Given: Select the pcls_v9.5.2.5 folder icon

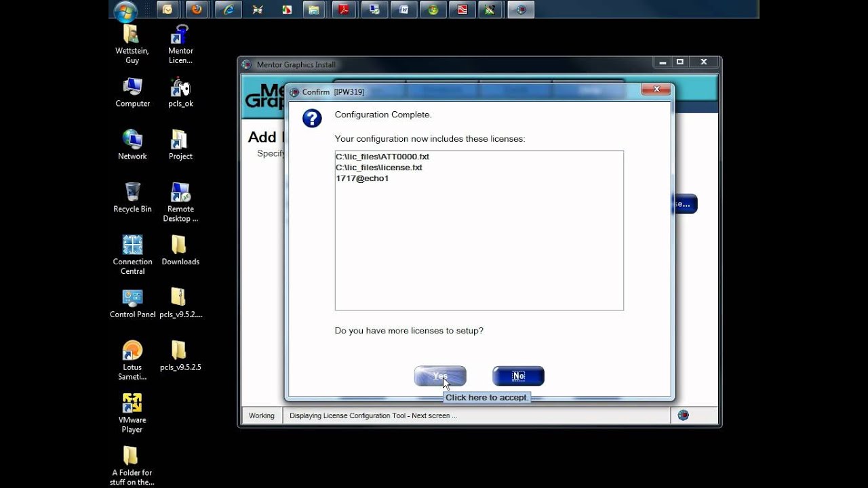Looking at the screenshot, I should tap(180, 356).
